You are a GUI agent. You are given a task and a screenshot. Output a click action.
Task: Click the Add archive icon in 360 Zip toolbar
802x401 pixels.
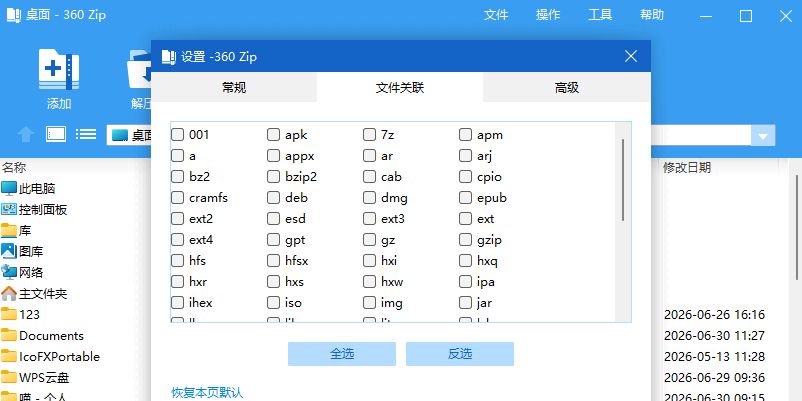[59, 69]
